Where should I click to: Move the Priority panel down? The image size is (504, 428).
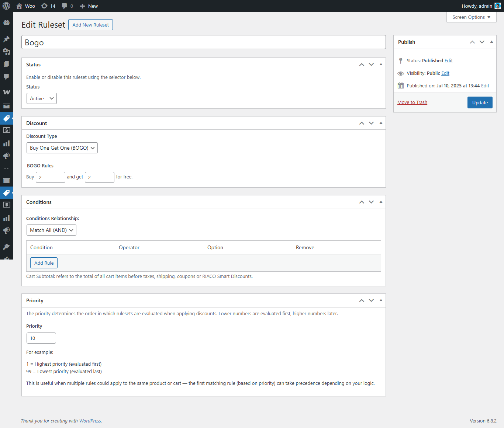coord(371,300)
